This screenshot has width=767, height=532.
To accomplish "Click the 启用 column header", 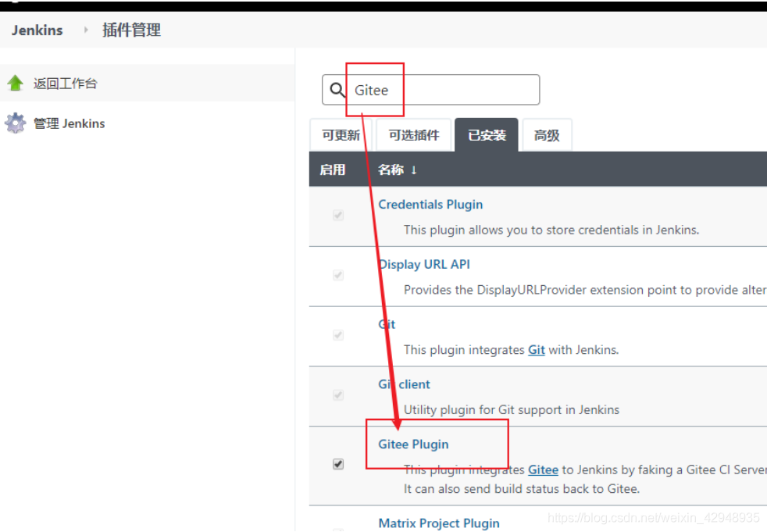I will (333, 170).
